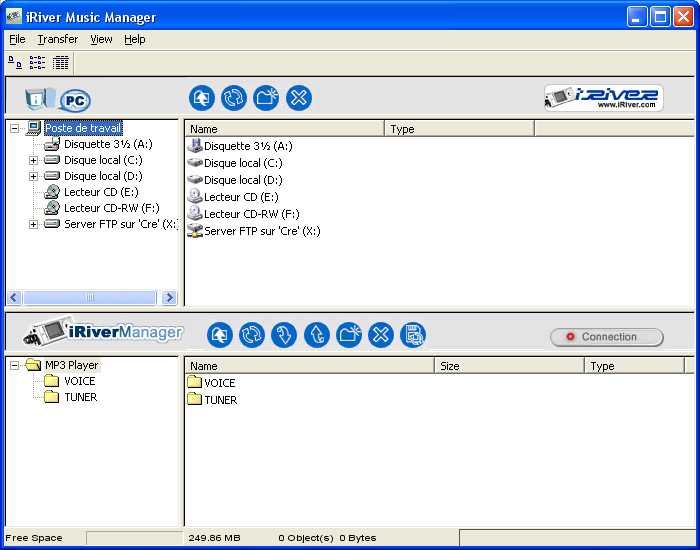
Task: Sort player list by Type column
Action: pyautogui.click(x=634, y=366)
